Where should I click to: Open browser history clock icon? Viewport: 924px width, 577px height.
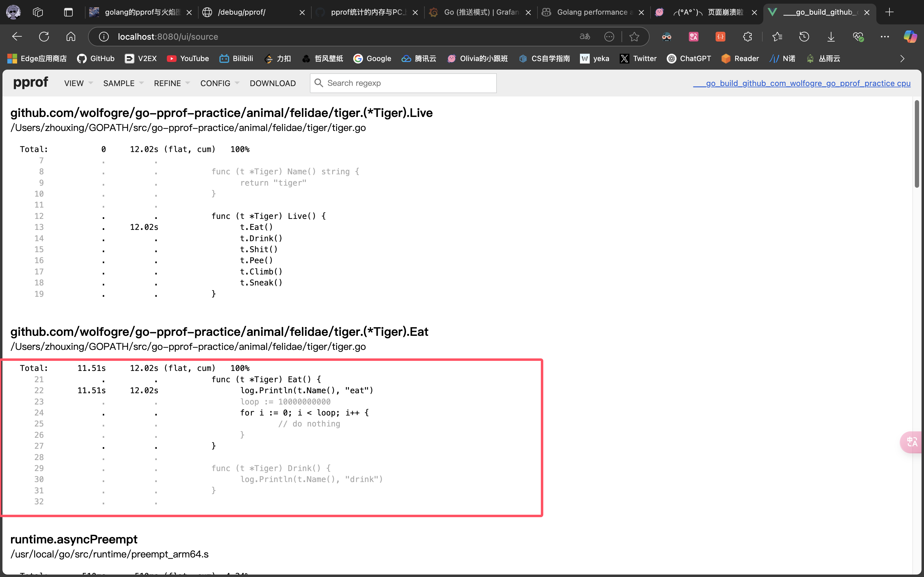point(804,37)
